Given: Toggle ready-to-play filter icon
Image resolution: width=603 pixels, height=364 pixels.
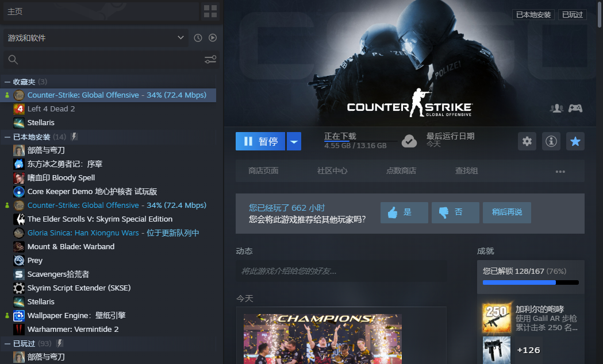Looking at the screenshot, I should tap(213, 38).
